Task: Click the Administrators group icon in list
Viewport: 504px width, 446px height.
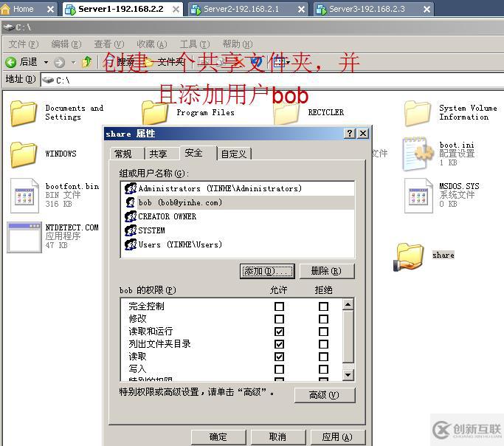Action: coord(131,188)
